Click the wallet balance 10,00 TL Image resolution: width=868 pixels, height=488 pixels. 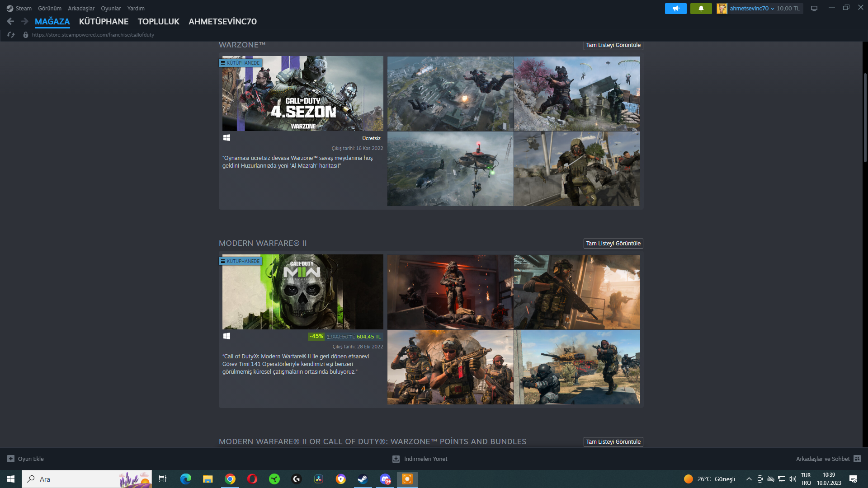point(788,9)
